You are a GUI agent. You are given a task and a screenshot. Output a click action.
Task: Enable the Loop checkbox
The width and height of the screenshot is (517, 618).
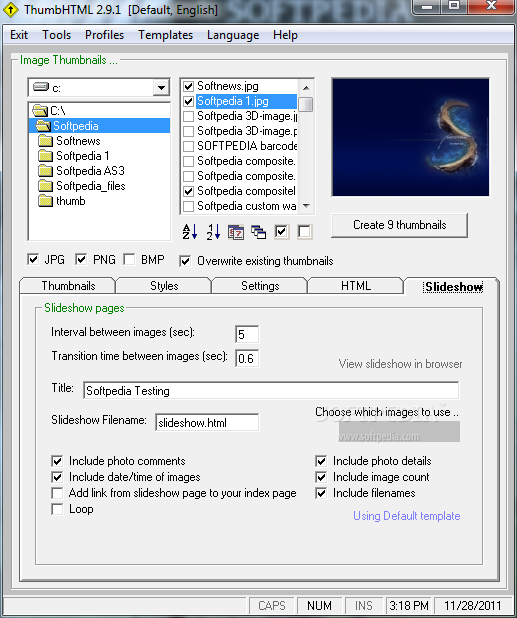[x=57, y=509]
